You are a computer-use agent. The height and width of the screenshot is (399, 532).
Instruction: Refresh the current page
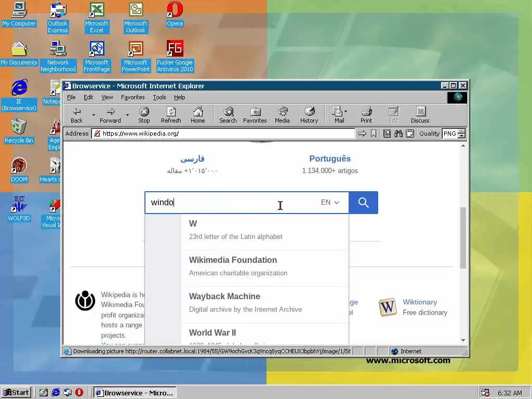pos(171,115)
